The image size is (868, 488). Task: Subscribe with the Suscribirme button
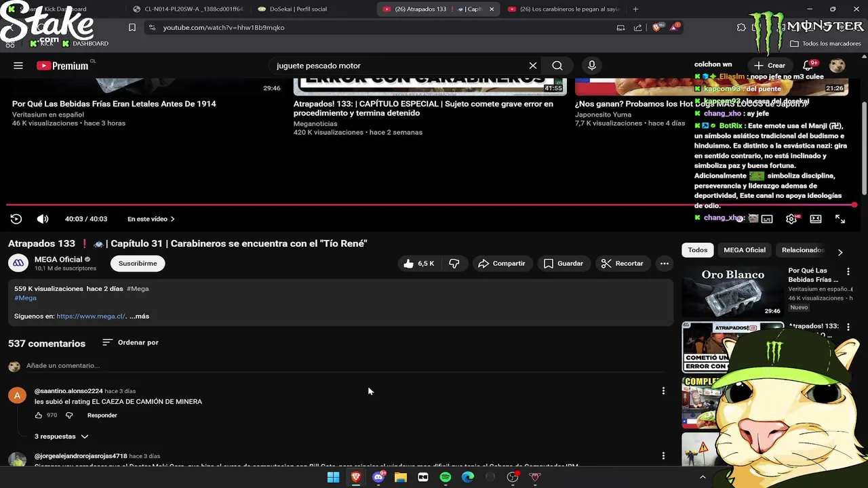138,264
